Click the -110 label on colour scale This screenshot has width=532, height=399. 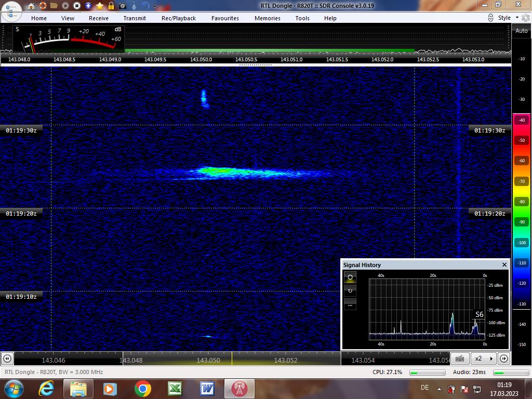(x=522, y=263)
